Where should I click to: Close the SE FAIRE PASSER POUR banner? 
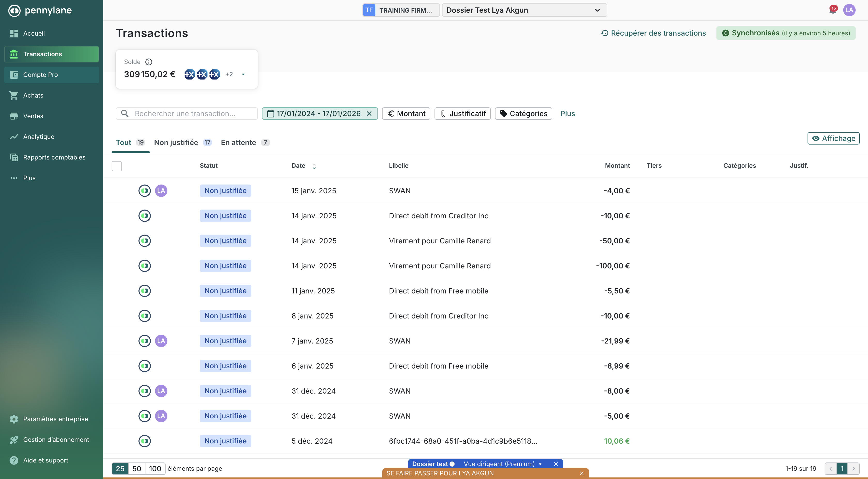(582, 473)
